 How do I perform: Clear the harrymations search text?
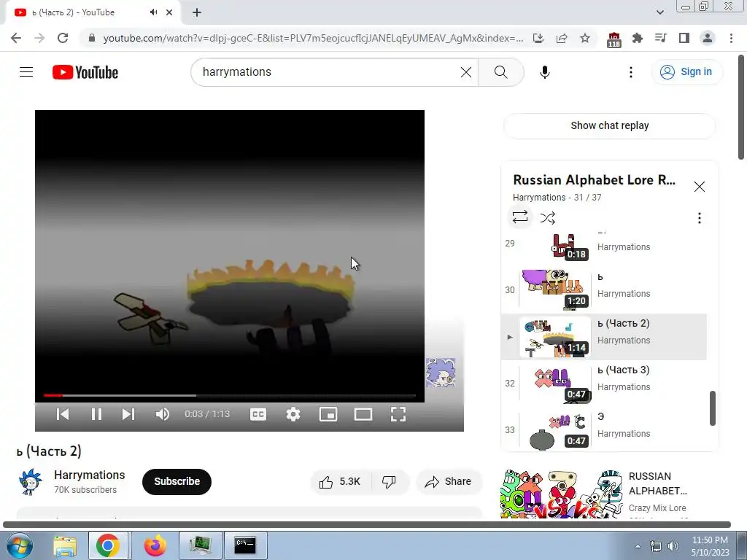466,72
